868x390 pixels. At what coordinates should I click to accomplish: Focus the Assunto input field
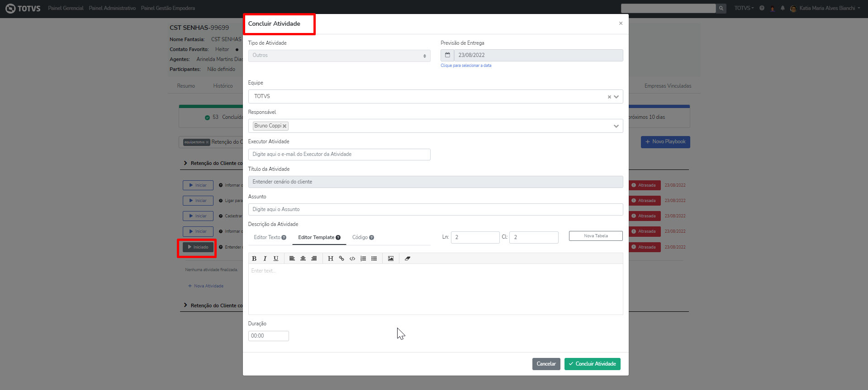click(x=435, y=209)
